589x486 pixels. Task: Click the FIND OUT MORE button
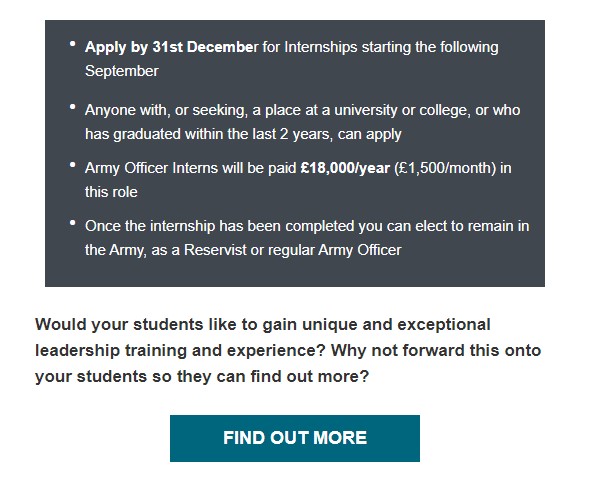295,438
